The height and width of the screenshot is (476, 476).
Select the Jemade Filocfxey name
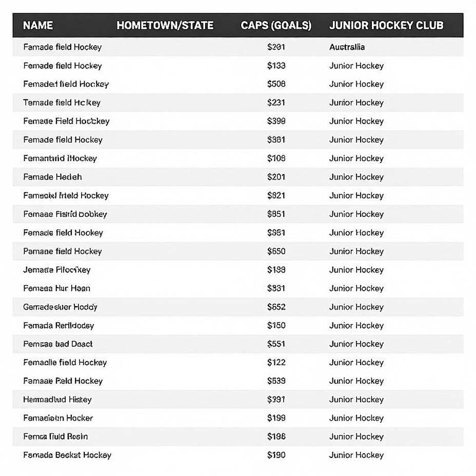coord(57,270)
